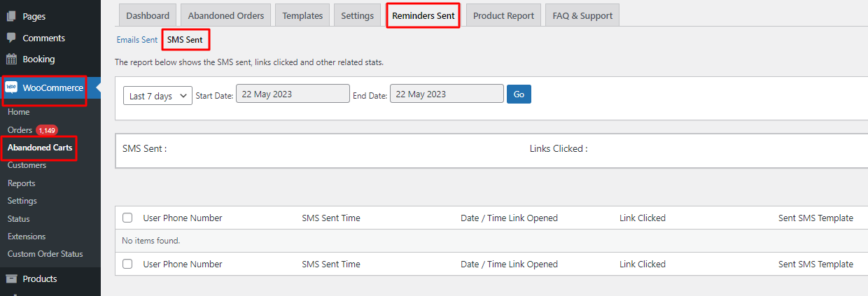868x296 pixels.
Task: Tick select-all checkbox in table header
Action: click(x=127, y=218)
